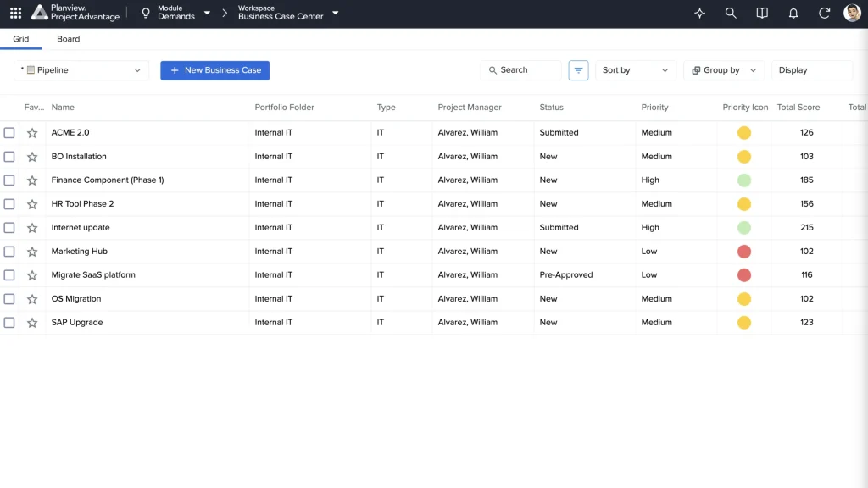Click the Portfolio Folder column header

[x=284, y=108]
